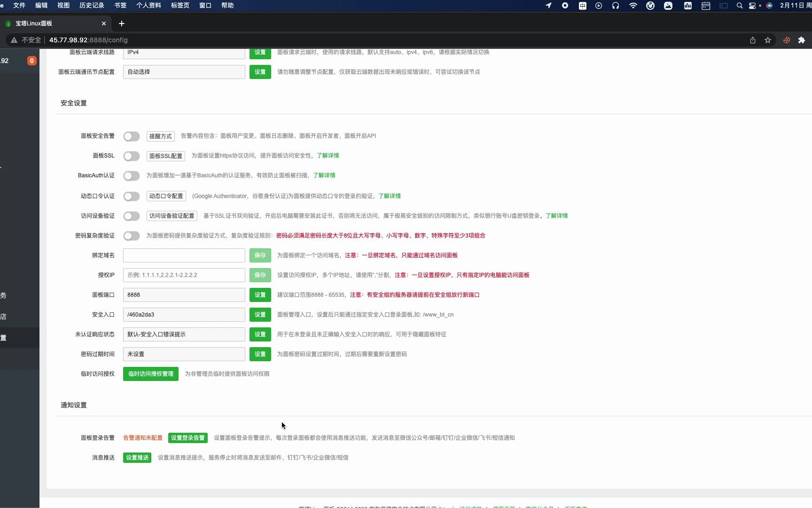Turn on BasicAuth认证 switch
The width and height of the screenshot is (812, 508).
pyautogui.click(x=132, y=176)
